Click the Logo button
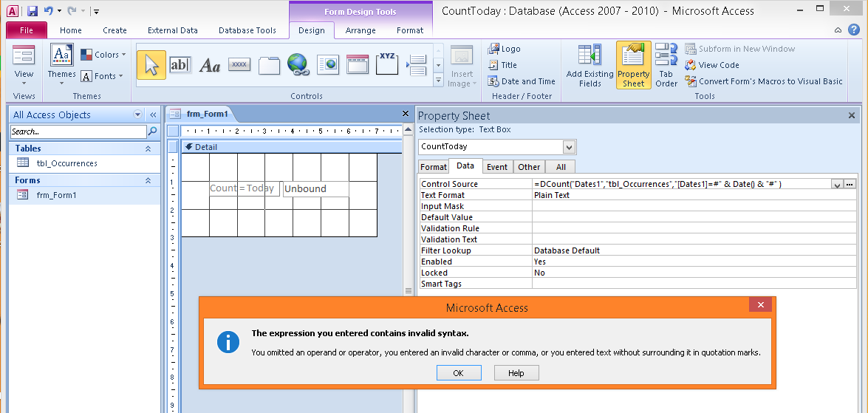Viewport: 868px width, 413px height. 504,49
